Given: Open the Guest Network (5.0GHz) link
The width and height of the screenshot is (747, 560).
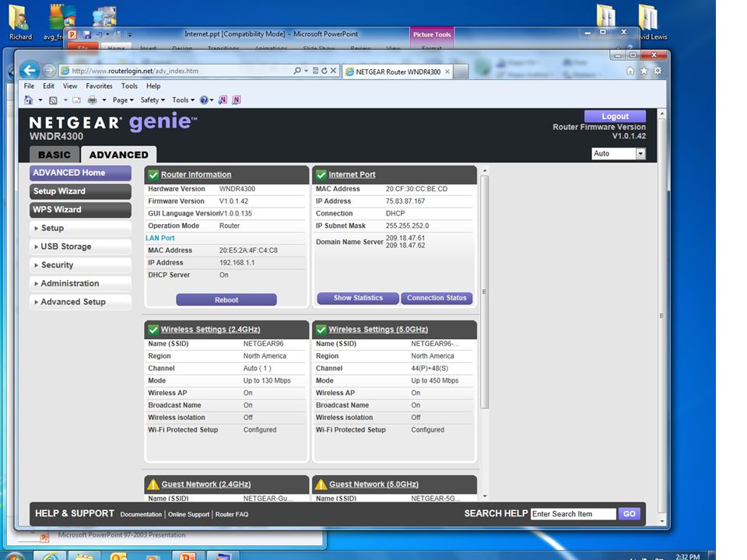Looking at the screenshot, I should [x=374, y=485].
